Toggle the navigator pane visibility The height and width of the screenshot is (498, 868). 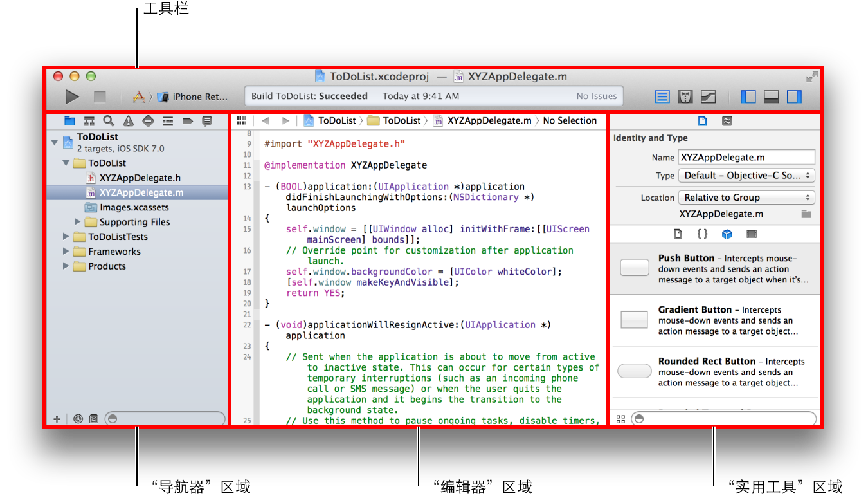pyautogui.click(x=748, y=97)
